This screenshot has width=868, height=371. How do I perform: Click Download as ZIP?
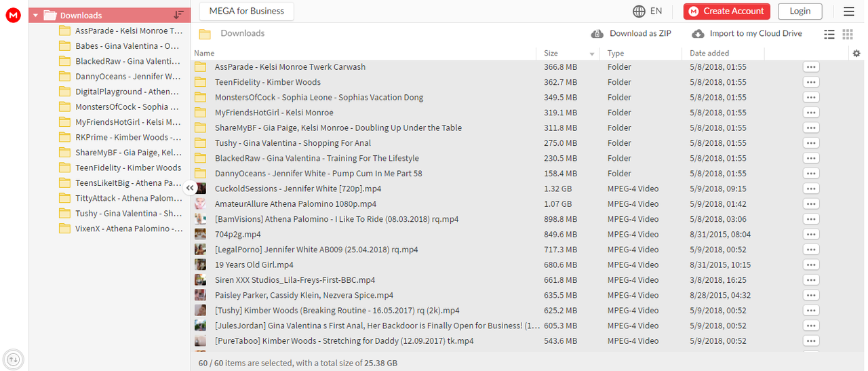tap(631, 33)
